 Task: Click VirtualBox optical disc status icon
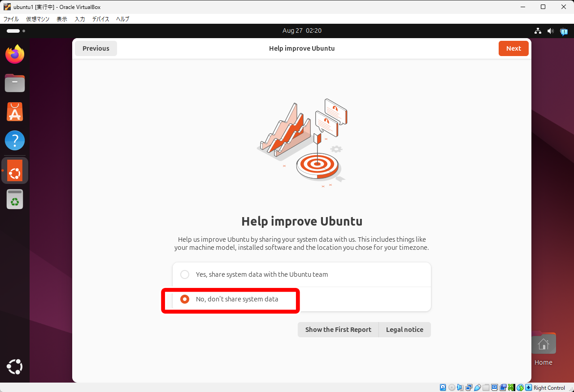pyautogui.click(x=452, y=388)
